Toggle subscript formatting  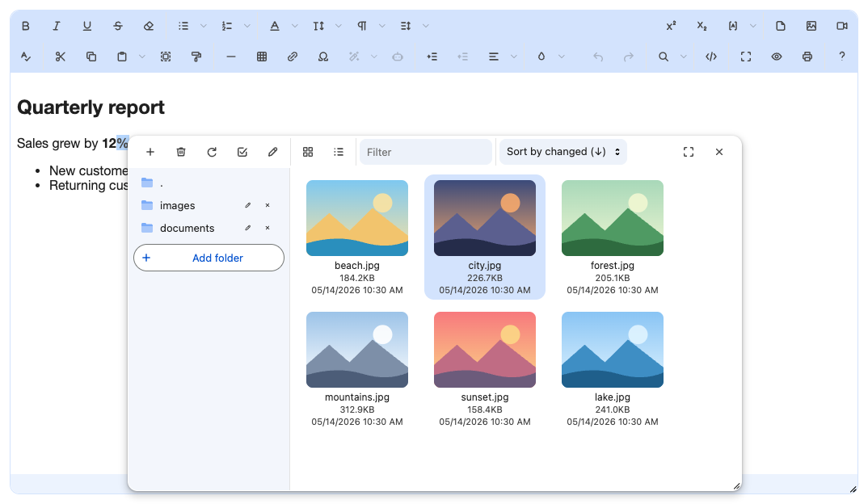(x=702, y=26)
